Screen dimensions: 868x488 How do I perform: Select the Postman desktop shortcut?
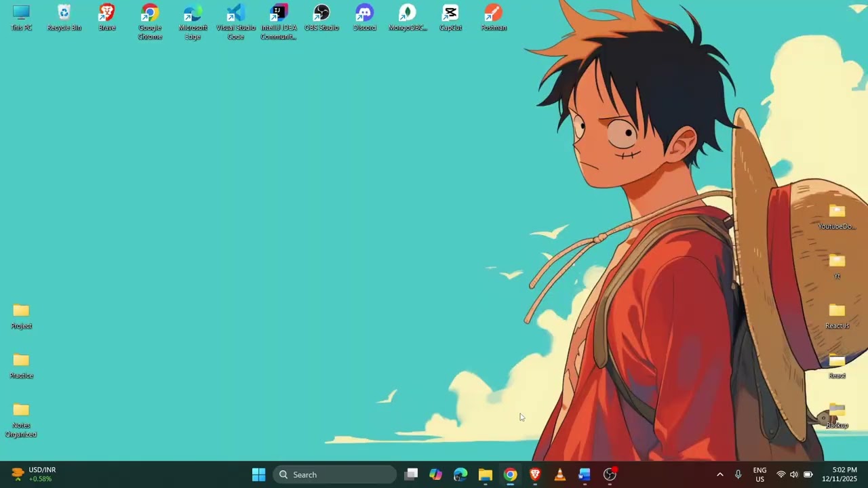coord(494,18)
